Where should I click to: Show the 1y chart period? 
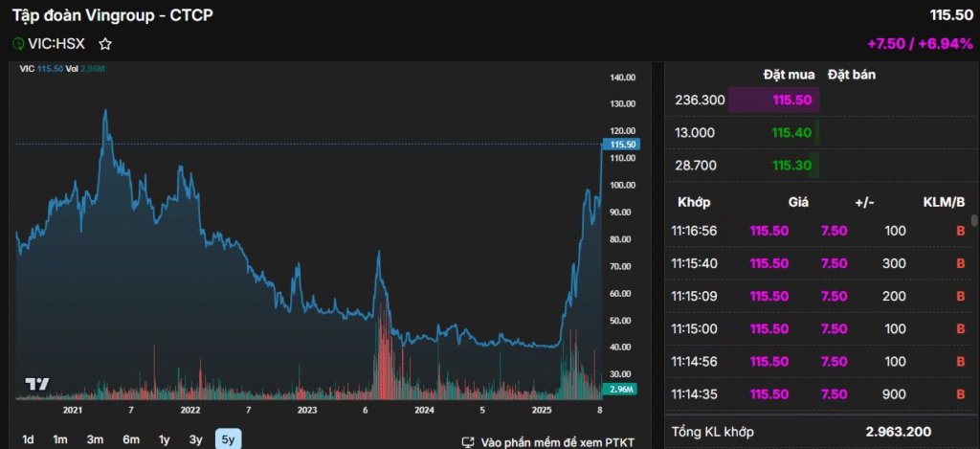[x=165, y=439]
